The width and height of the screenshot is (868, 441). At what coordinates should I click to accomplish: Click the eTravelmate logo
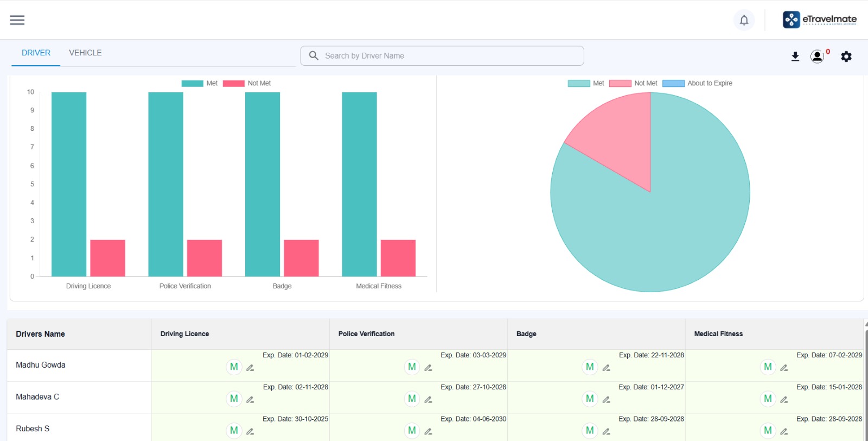pyautogui.click(x=820, y=20)
